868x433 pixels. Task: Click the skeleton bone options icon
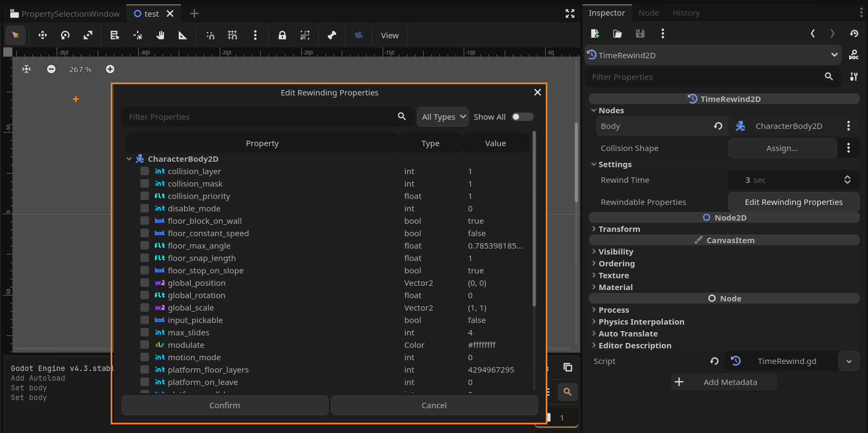point(332,36)
